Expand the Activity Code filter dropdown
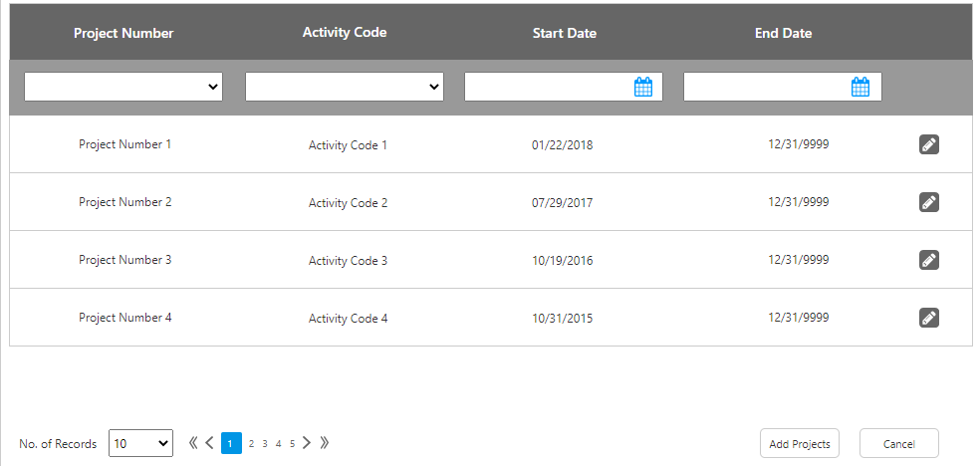This screenshot has width=980, height=466. [x=344, y=88]
